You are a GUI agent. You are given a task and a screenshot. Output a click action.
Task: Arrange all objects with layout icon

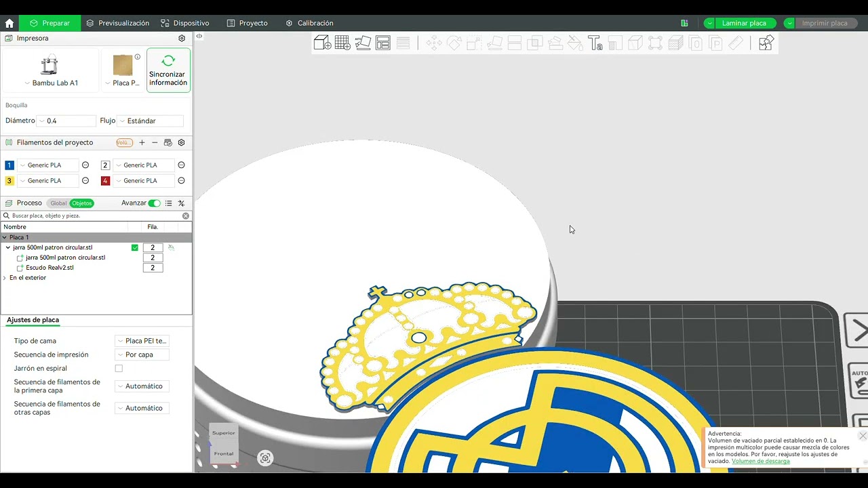[x=383, y=43]
